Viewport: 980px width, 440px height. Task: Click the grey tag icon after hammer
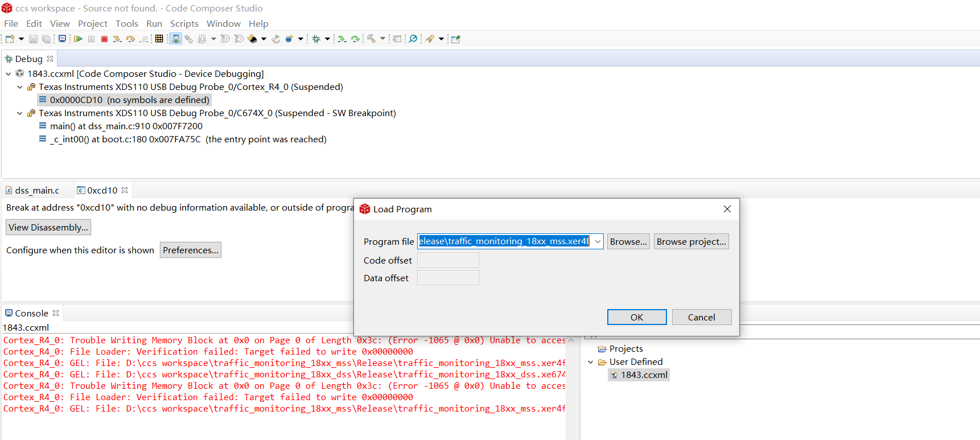coord(397,39)
